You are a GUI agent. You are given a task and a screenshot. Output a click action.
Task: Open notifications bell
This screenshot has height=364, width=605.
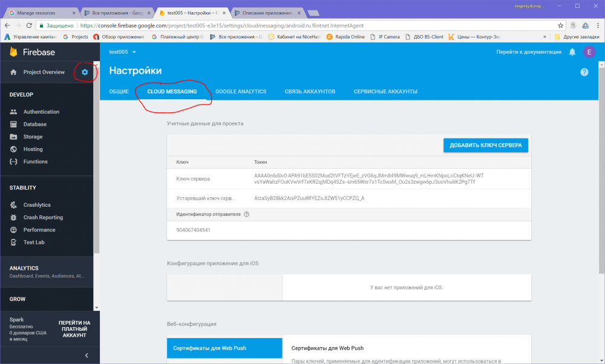(x=572, y=52)
